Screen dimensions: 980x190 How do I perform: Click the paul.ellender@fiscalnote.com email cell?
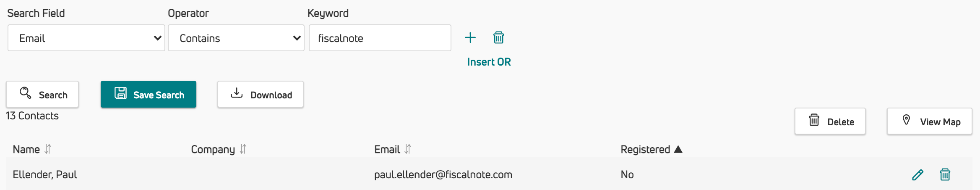click(x=443, y=175)
